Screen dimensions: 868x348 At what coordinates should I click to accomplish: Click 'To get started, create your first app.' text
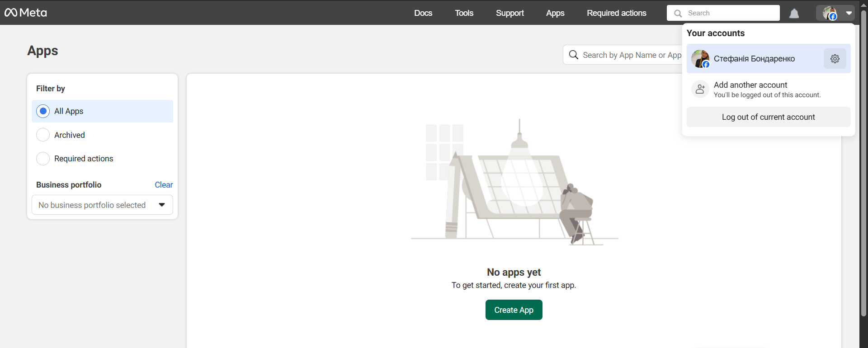point(514,285)
